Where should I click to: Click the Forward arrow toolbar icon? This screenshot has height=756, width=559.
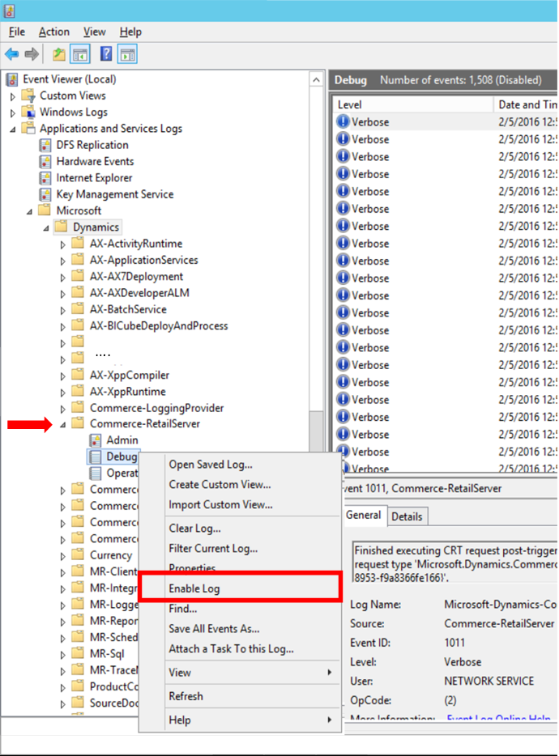32,54
